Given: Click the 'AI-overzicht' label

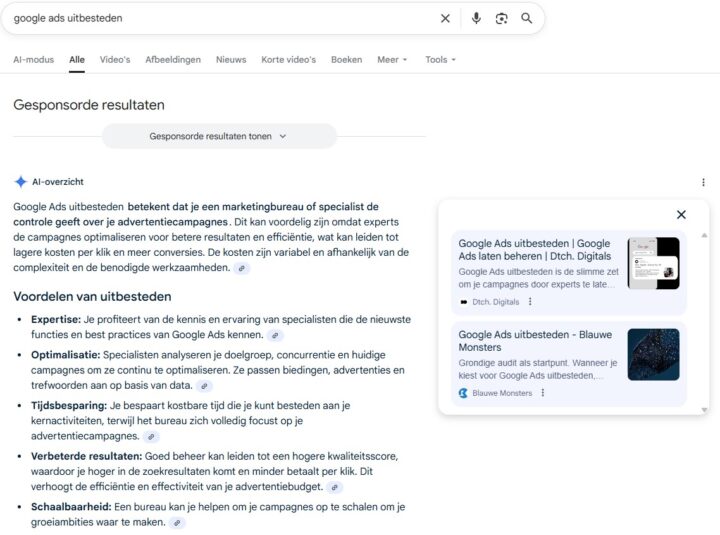Looking at the screenshot, I should pos(58,182).
